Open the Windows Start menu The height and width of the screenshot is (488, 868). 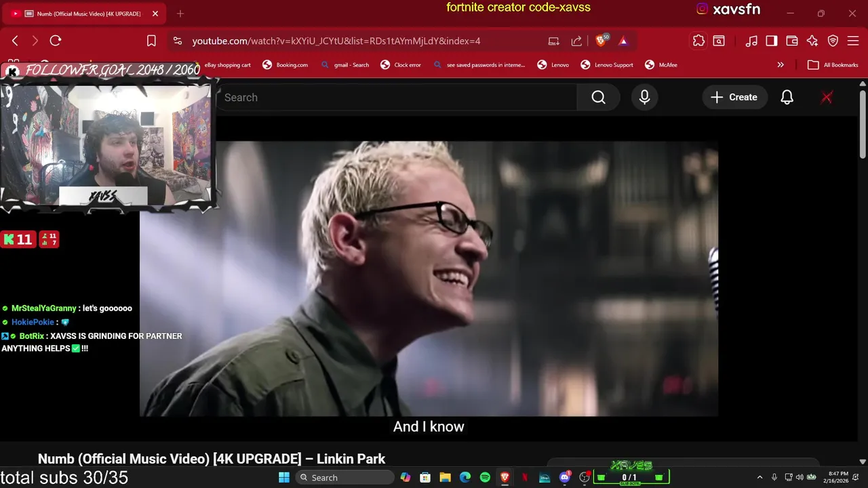click(x=284, y=477)
